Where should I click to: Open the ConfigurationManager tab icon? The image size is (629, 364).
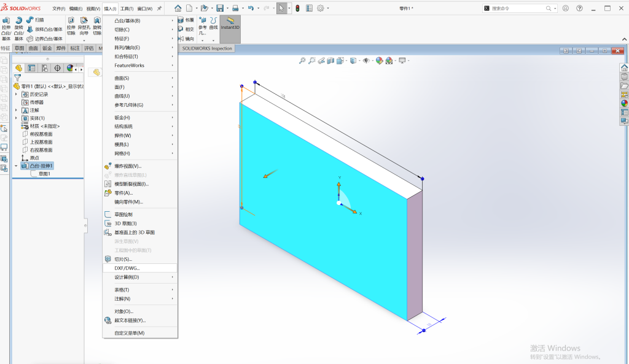coord(44,68)
